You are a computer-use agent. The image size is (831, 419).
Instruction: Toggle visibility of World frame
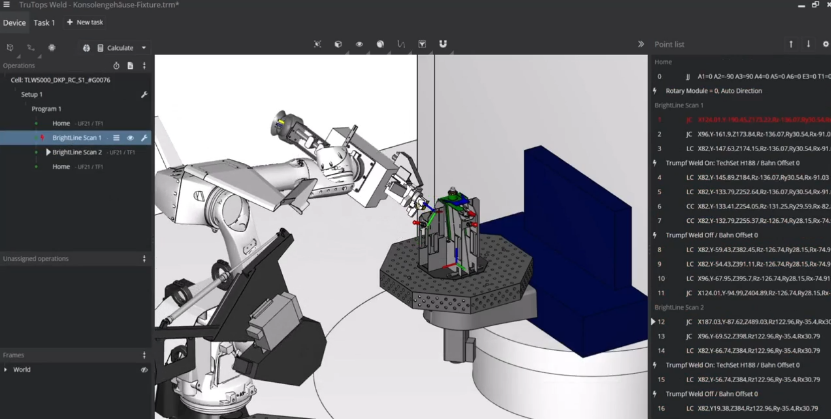tap(144, 369)
